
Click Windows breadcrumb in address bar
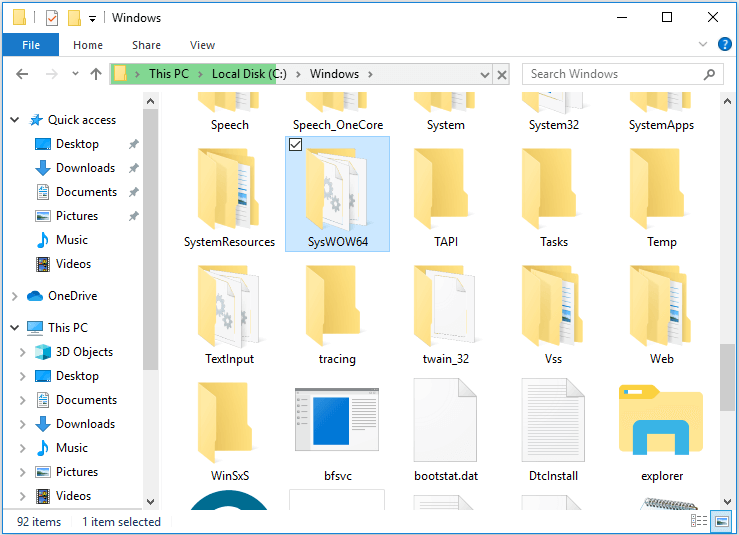pyautogui.click(x=334, y=74)
